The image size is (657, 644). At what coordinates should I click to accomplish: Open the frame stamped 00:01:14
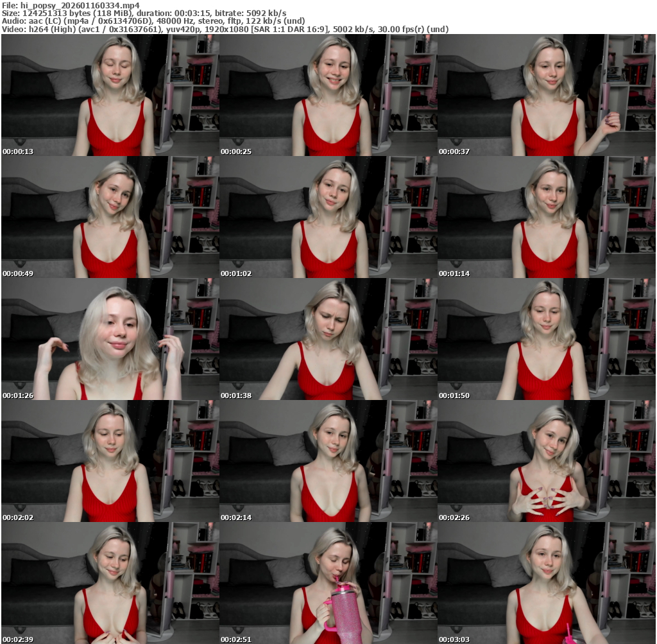click(547, 217)
